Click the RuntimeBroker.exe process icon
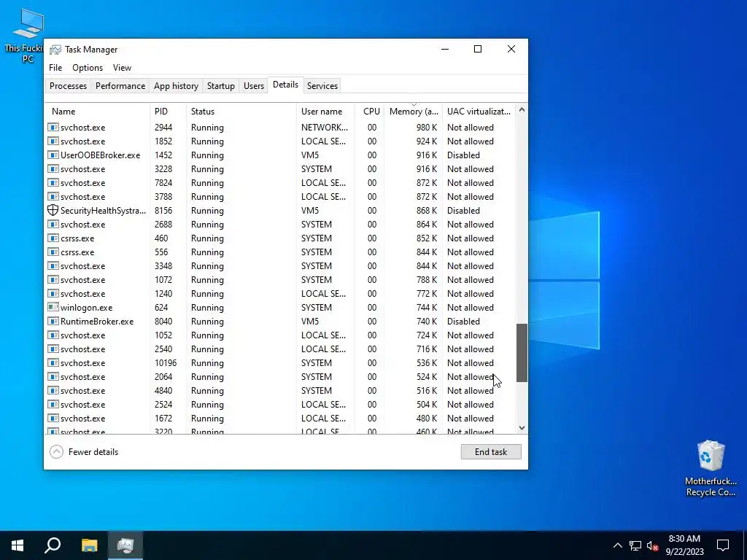Image resolution: width=747 pixels, height=560 pixels. [53, 321]
